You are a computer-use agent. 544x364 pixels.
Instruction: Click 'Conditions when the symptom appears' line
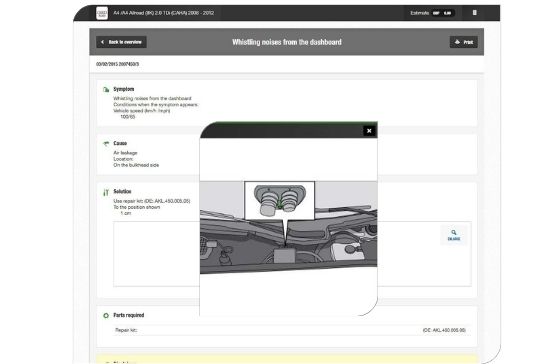[156, 104]
